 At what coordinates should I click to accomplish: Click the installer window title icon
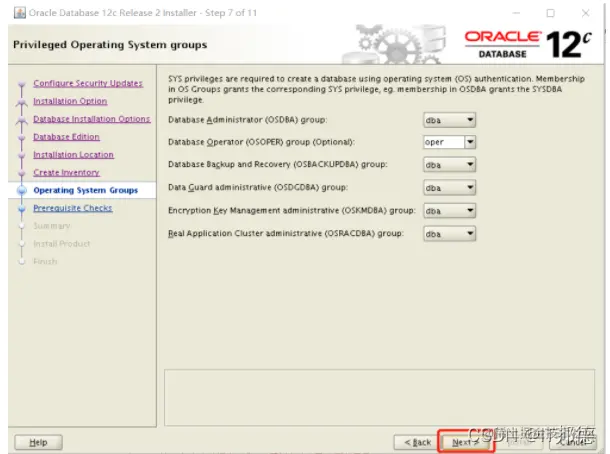(20, 13)
